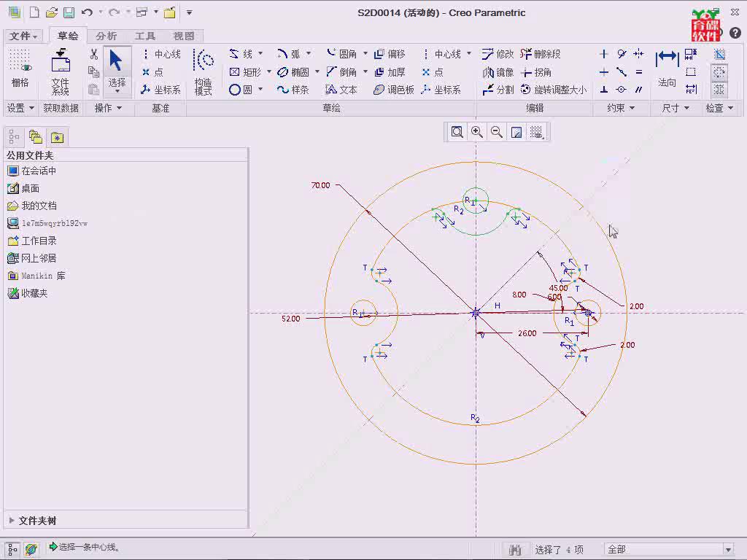The width and height of the screenshot is (747, 560).
Task: Open the Circle tool dropdown arrow
Action: 260,89
